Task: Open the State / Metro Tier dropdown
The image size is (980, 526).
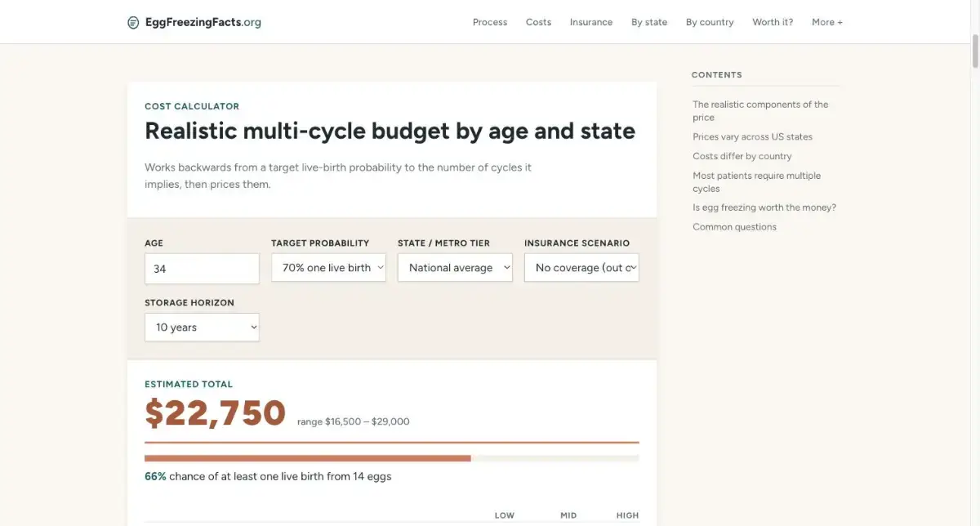Action: (x=455, y=268)
